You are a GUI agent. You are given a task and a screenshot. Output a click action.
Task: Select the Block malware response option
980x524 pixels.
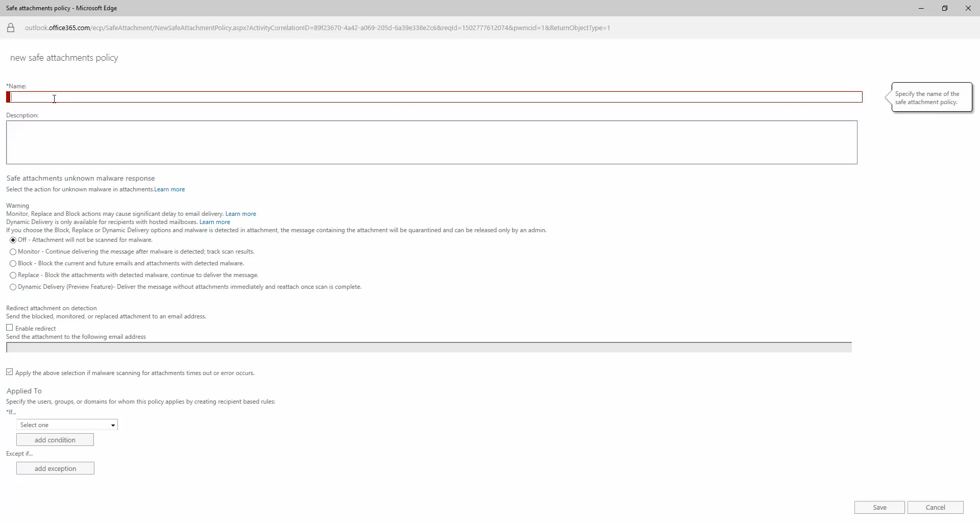[13, 264]
